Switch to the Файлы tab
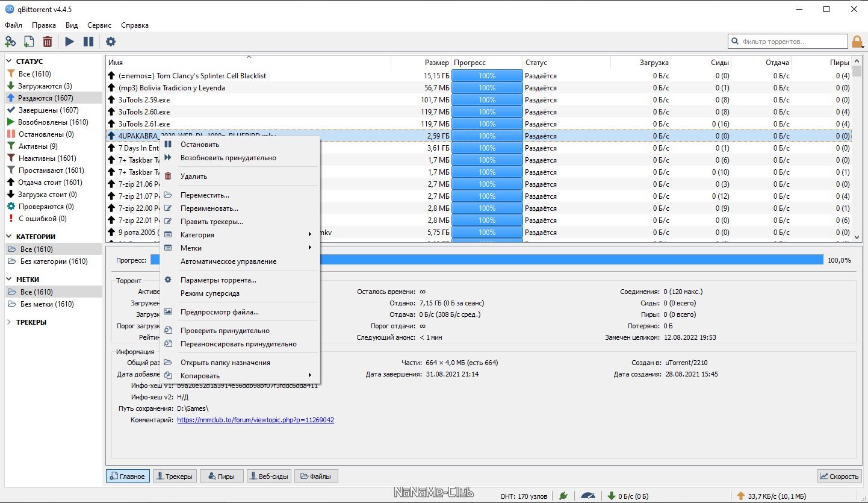 pyautogui.click(x=316, y=476)
